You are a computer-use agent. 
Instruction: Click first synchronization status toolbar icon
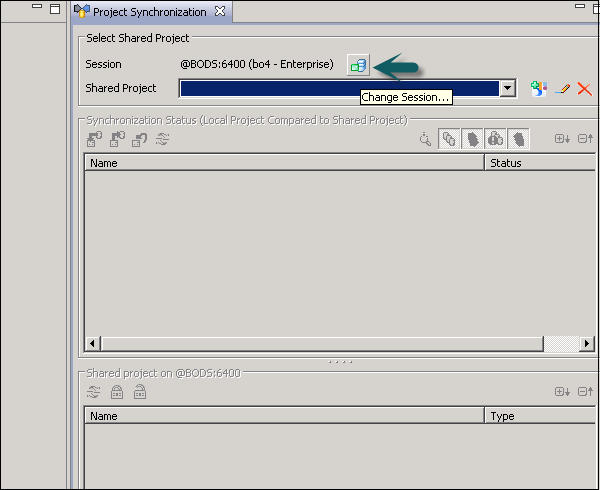(95, 140)
